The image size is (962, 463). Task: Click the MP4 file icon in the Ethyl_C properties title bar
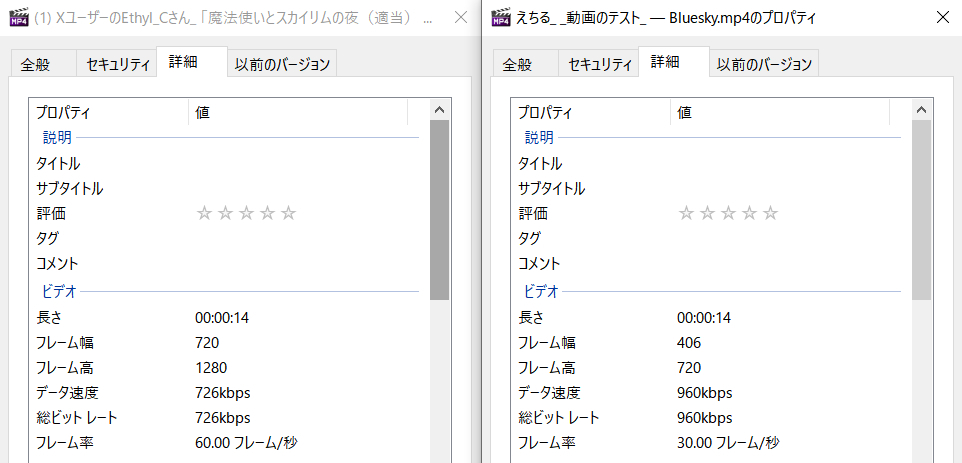18,18
